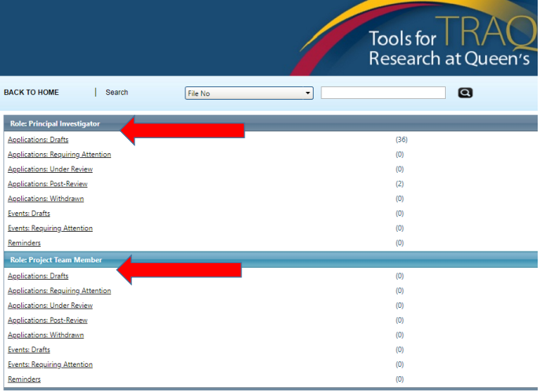Open the File No dropdown
544x392 pixels.
tap(248, 93)
